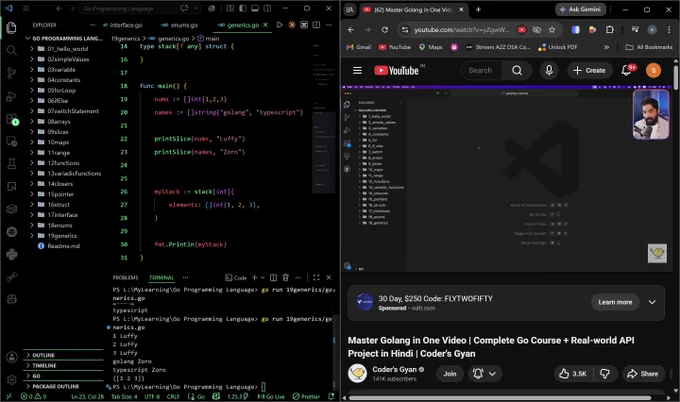Like the video showing 3.5K
Viewport: 680px width, 402px height.
coord(573,374)
